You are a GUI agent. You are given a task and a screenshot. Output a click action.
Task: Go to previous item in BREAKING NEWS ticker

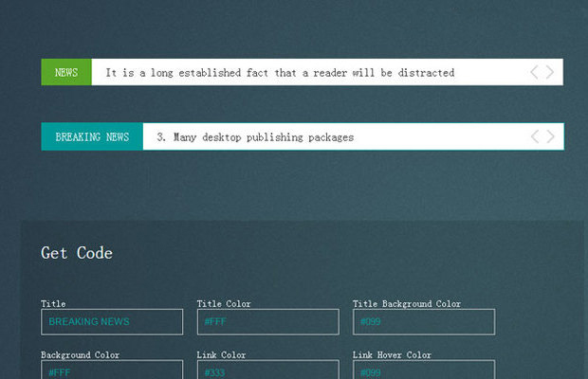[x=535, y=136]
